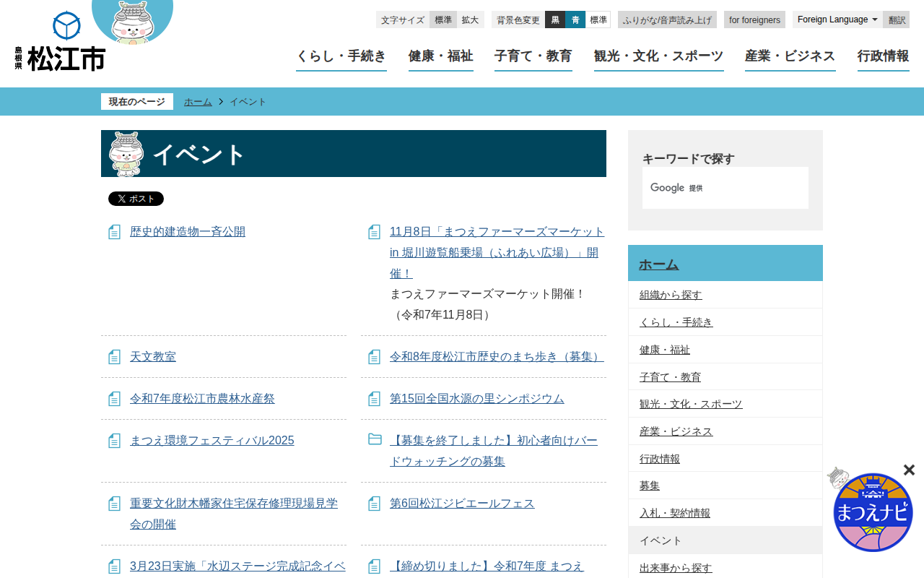Open 令和8年度松江市歴史のまち歩き link

point(497,357)
